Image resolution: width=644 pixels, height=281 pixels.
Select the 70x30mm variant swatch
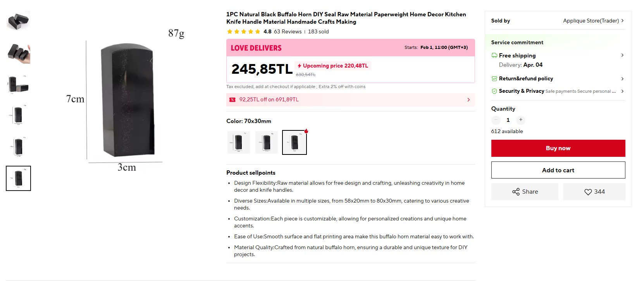click(x=294, y=142)
